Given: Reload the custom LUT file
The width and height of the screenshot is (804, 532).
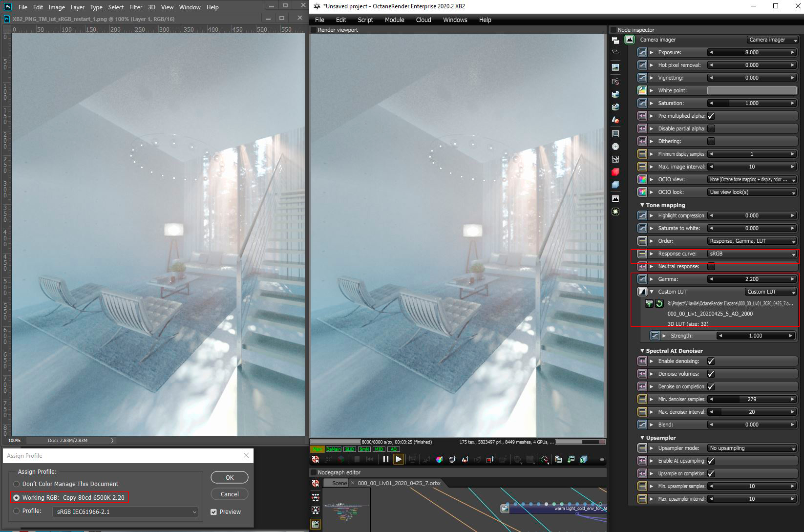Looking at the screenshot, I should tap(659, 304).
